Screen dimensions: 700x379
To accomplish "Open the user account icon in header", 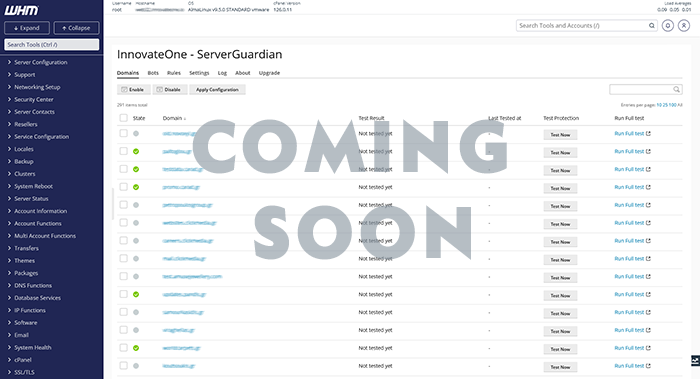I will pos(684,26).
